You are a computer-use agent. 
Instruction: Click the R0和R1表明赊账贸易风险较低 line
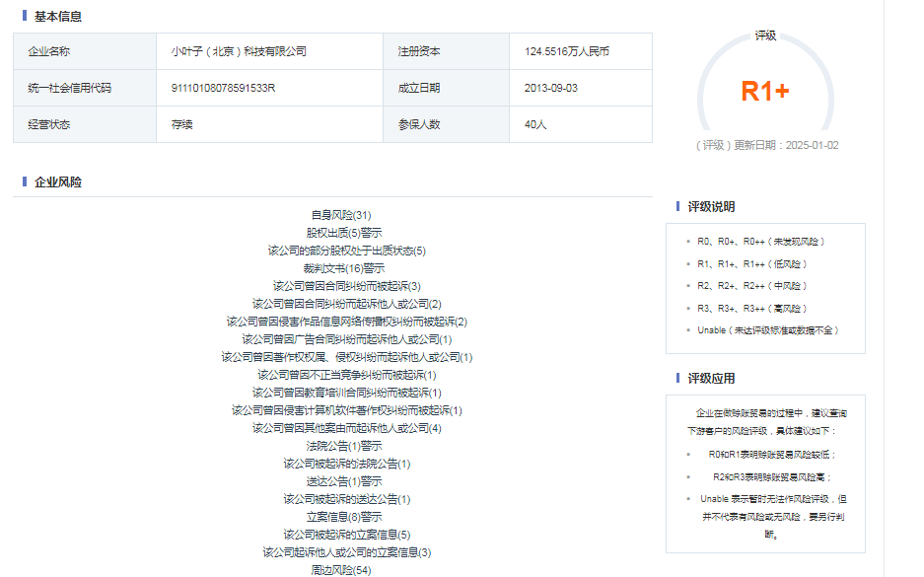pyautogui.click(x=772, y=455)
